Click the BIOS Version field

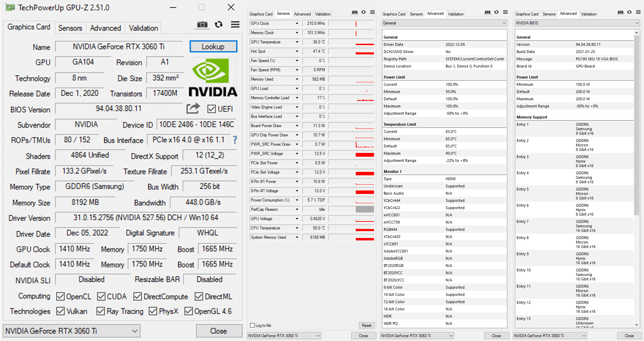(119, 108)
